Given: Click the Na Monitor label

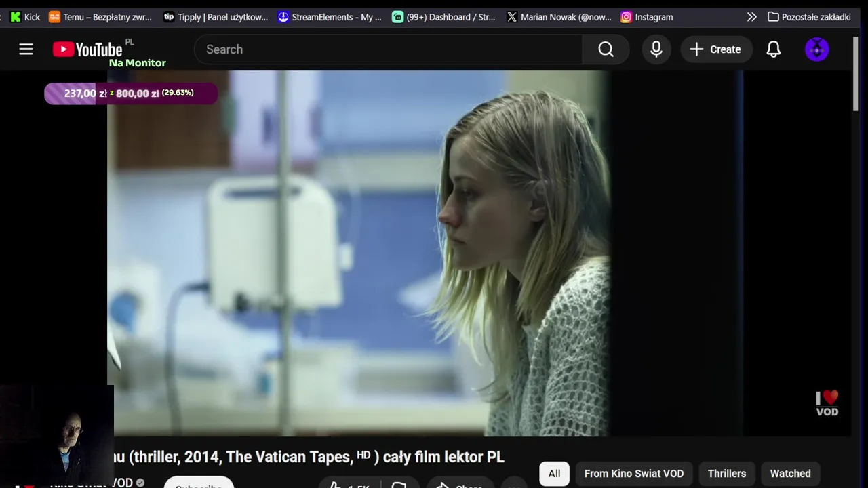Looking at the screenshot, I should 137,63.
